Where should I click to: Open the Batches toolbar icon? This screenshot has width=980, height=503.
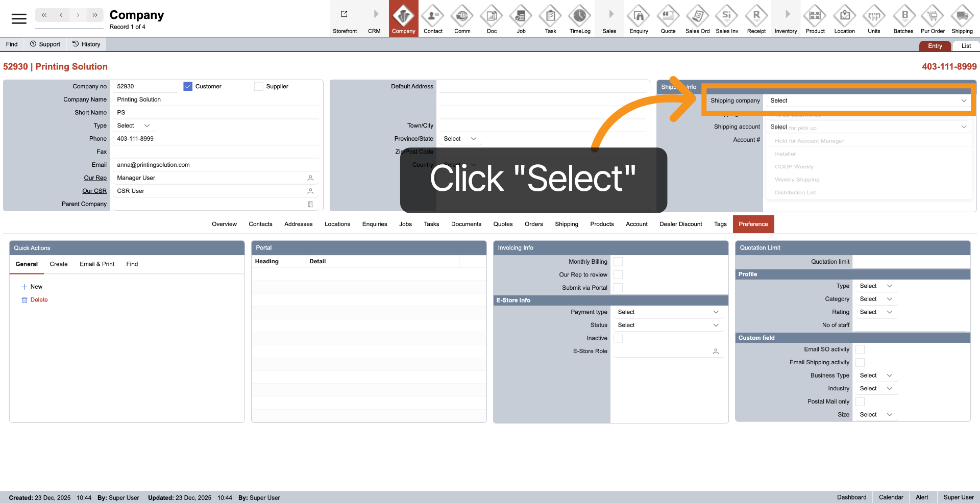[903, 16]
